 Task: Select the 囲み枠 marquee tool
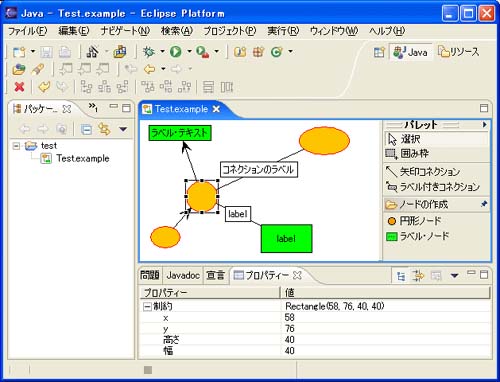click(x=437, y=154)
